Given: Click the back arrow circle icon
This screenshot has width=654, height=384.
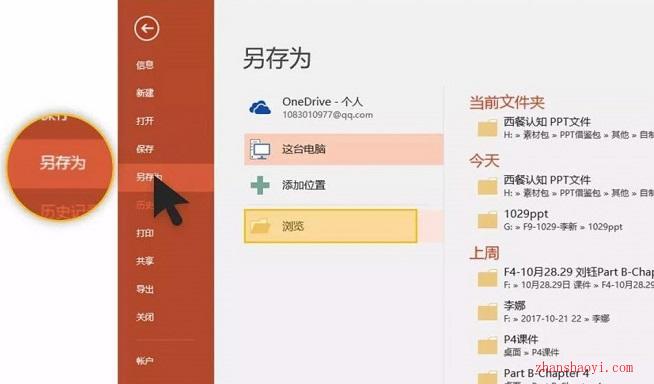Looking at the screenshot, I should coord(147,28).
